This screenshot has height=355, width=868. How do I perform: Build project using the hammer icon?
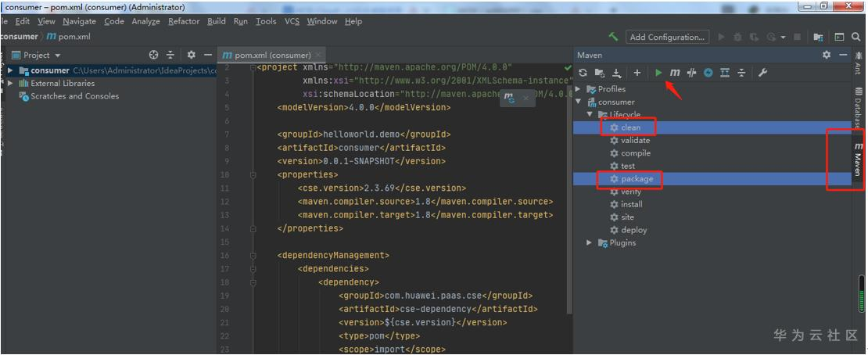pos(614,37)
